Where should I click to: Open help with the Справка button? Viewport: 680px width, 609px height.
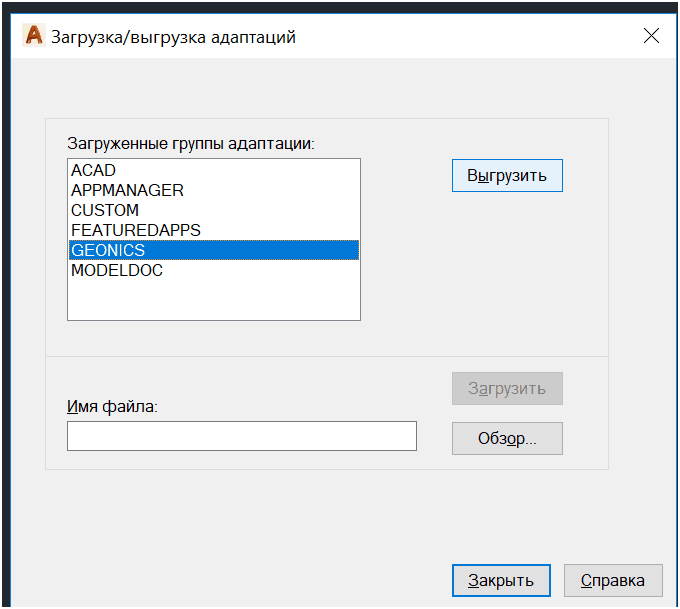click(612, 580)
